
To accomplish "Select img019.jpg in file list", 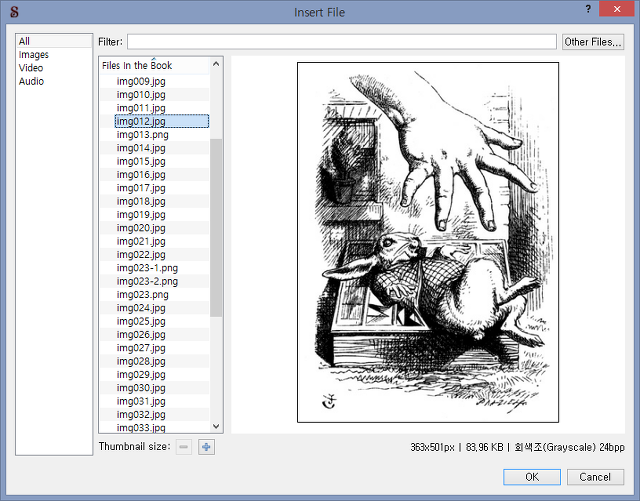I will tap(141, 215).
